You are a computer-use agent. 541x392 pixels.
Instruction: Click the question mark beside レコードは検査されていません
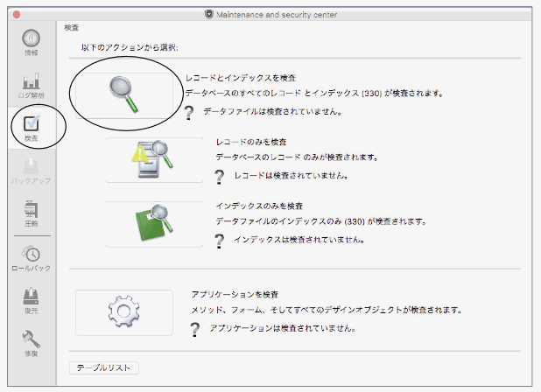tap(221, 176)
